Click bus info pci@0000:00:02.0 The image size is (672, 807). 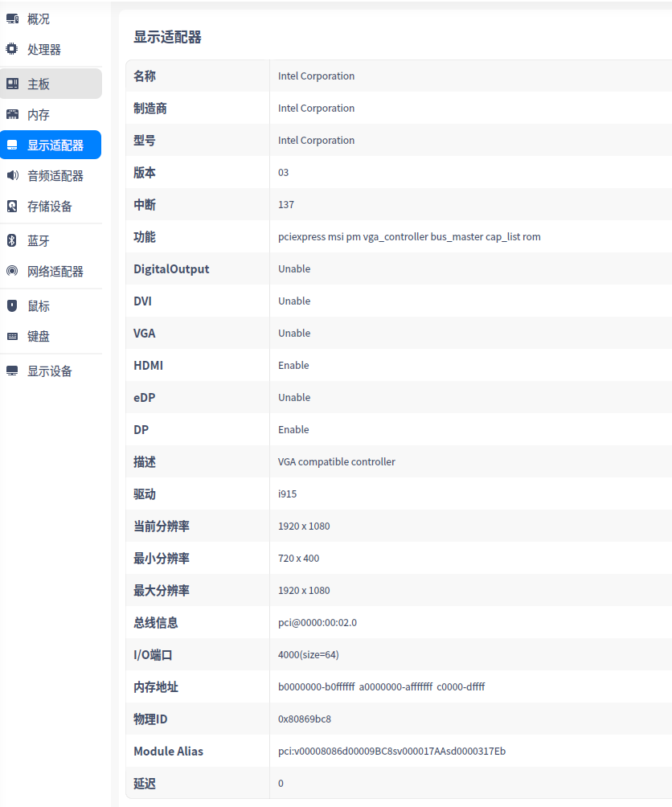[317, 623]
